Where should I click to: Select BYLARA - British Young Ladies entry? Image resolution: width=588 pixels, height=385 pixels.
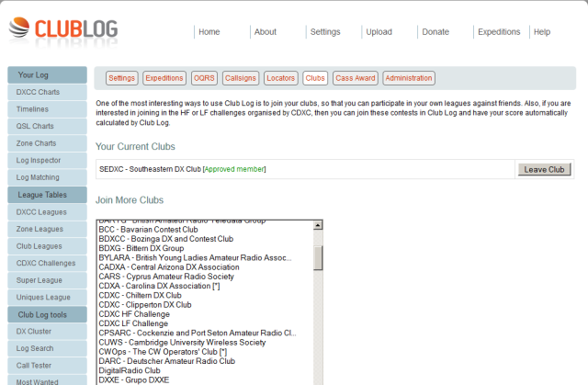[x=206, y=257]
